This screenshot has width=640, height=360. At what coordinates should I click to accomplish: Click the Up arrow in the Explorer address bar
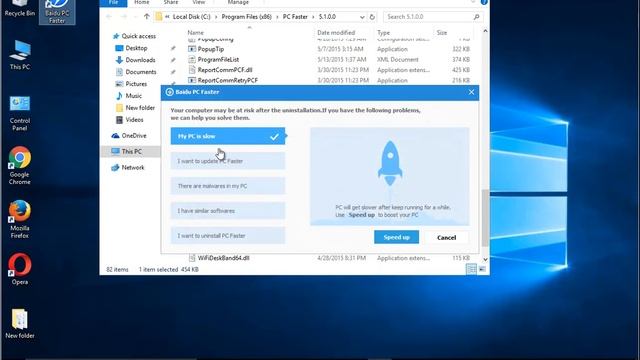click(147, 17)
